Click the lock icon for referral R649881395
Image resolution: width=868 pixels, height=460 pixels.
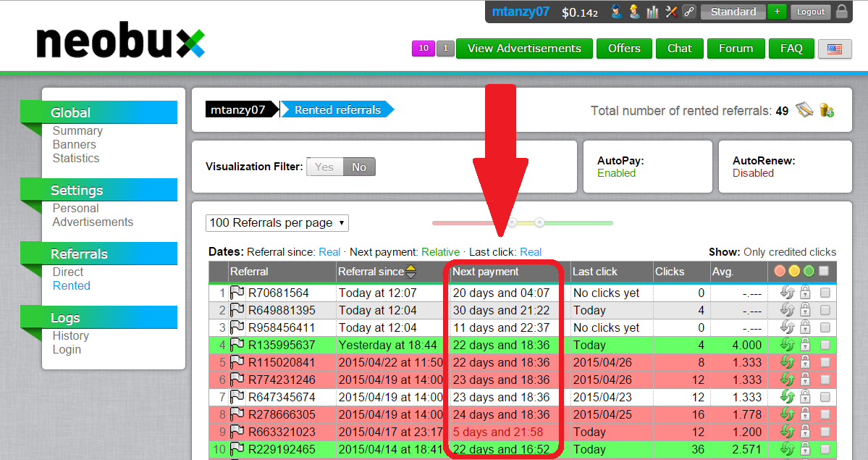click(x=806, y=310)
